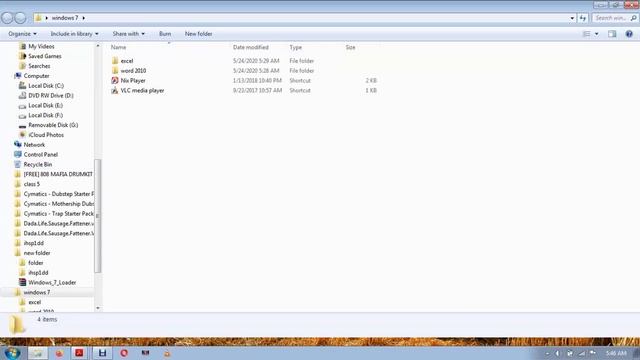This screenshot has width=640, height=360.
Task: Select windows 7 folder in navigation tree
Action: coord(37,292)
